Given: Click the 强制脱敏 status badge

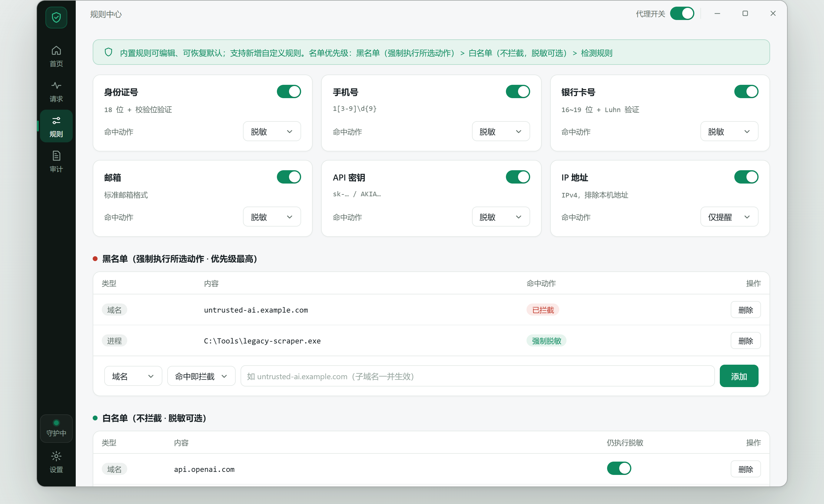Looking at the screenshot, I should coord(547,340).
